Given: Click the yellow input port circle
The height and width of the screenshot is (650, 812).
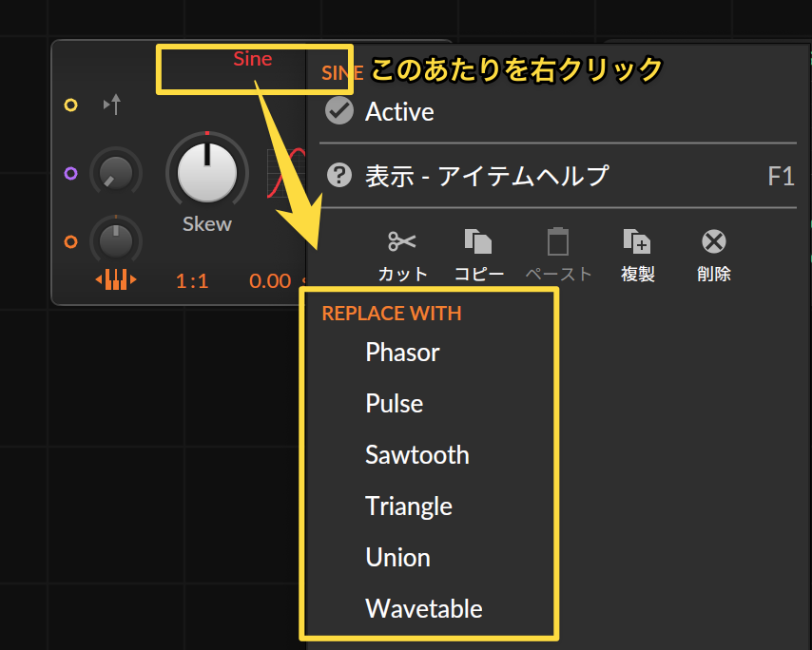Looking at the screenshot, I should click(71, 105).
